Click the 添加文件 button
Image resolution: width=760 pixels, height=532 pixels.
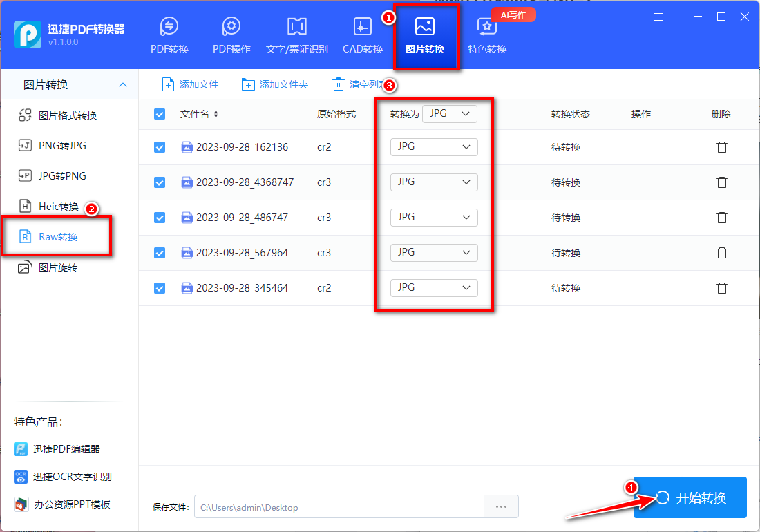190,85
